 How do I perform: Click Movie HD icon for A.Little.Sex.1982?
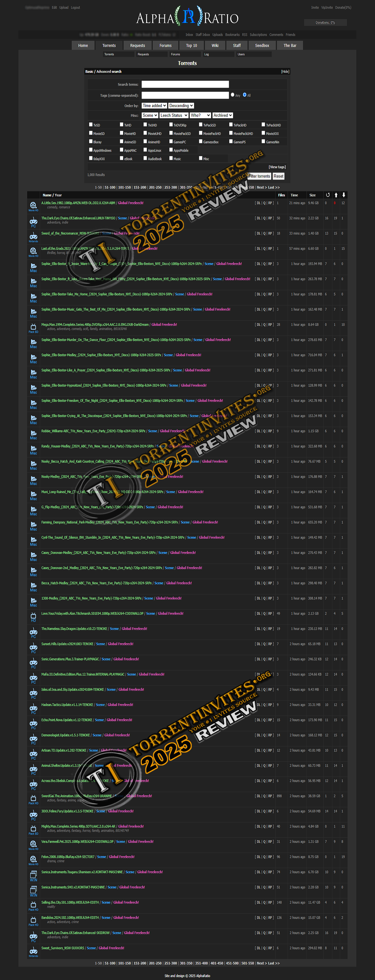pyautogui.click(x=34, y=206)
